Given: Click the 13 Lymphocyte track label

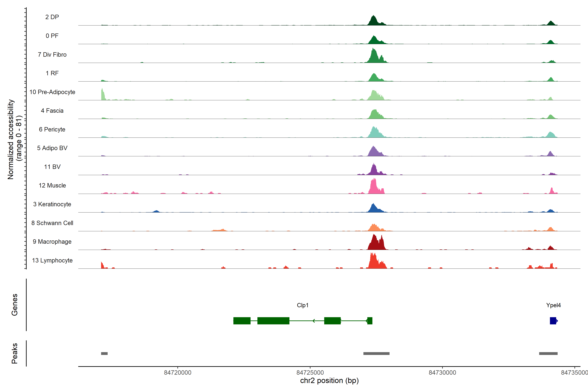Looking at the screenshot, I should pyautogui.click(x=52, y=260).
